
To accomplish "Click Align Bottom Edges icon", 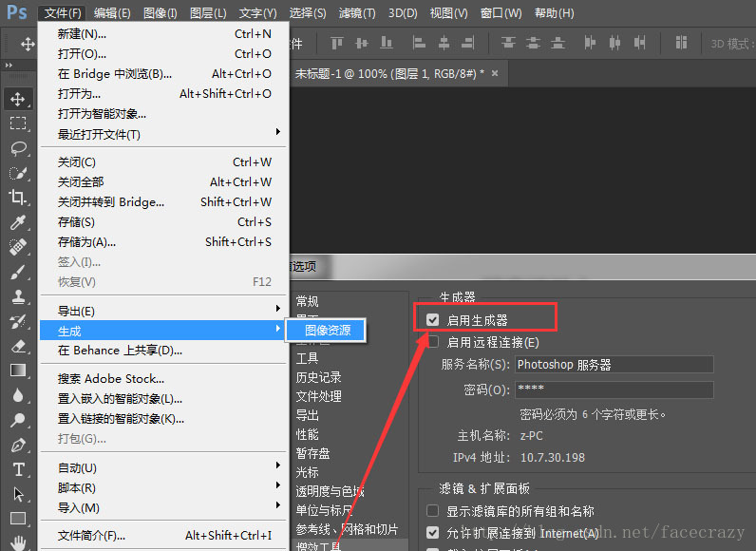I will coord(387,44).
